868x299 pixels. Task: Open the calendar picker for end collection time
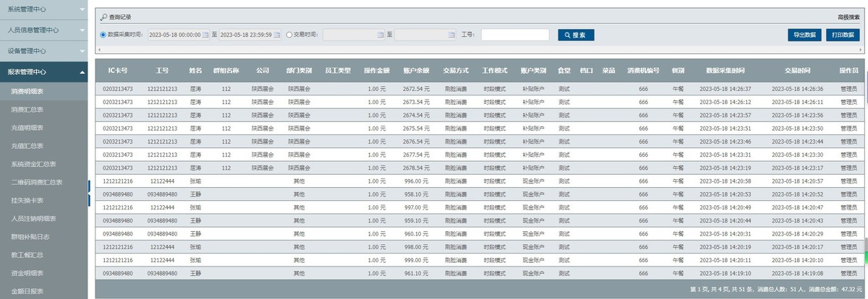tap(276, 35)
